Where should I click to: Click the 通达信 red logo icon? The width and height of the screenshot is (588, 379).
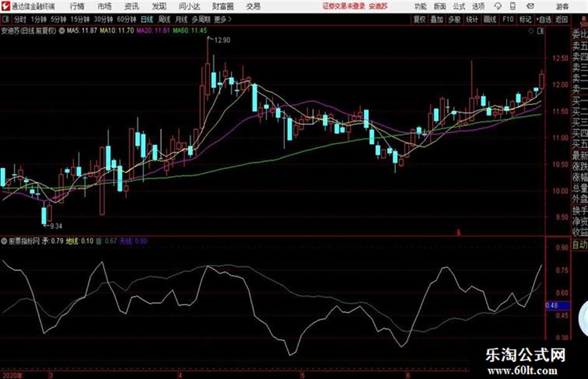point(6,6)
